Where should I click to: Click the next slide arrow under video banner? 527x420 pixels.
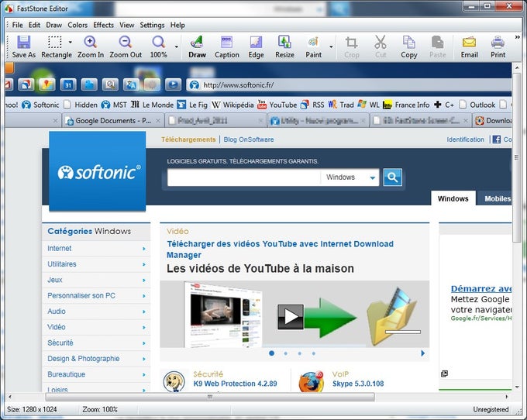point(423,353)
